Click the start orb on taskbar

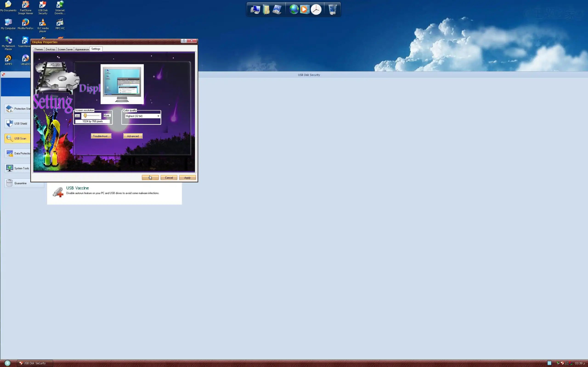pos(8,363)
